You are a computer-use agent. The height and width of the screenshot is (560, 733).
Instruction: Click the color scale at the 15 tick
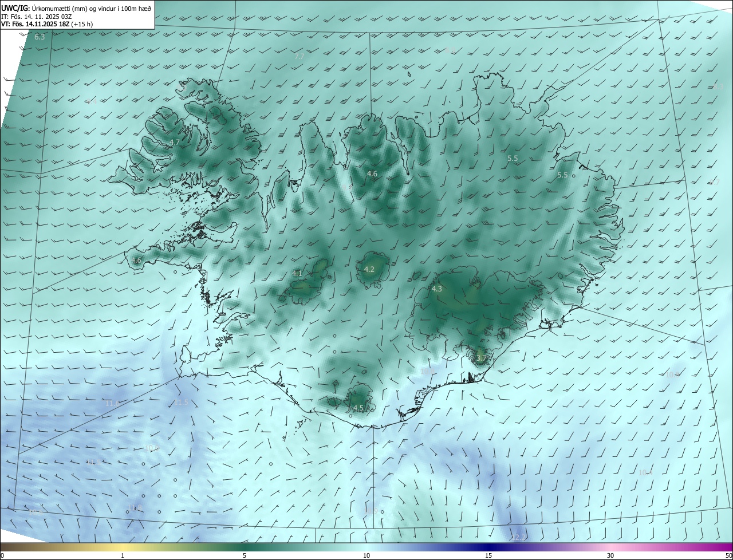[x=488, y=555]
